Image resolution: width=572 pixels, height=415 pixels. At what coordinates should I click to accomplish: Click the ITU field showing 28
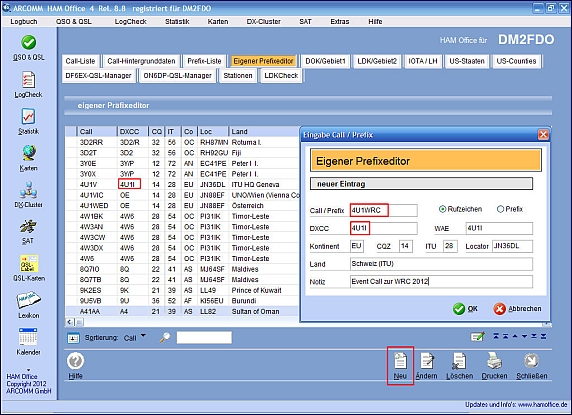(x=450, y=246)
